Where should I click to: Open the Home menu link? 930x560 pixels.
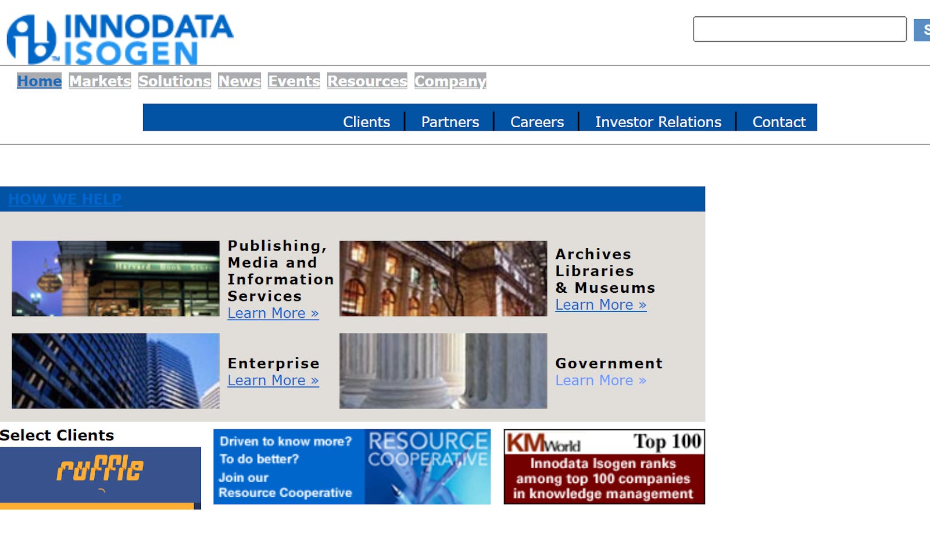pos(39,81)
